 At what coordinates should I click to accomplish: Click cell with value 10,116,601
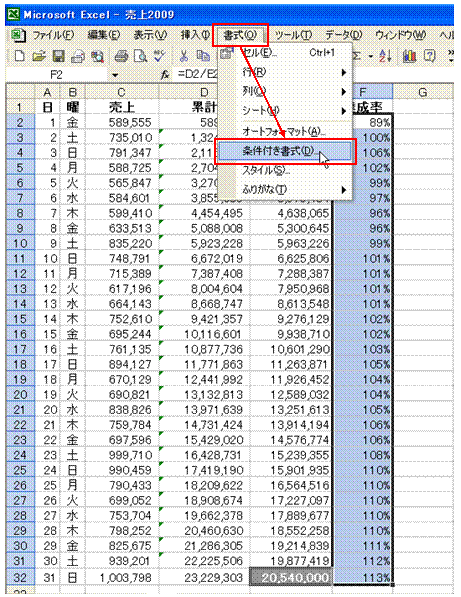click(x=204, y=334)
